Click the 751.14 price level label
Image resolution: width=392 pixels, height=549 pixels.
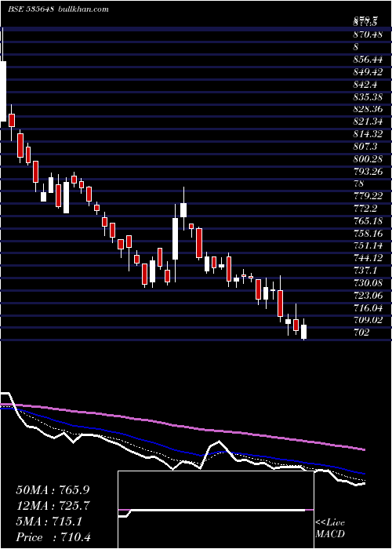(x=367, y=246)
